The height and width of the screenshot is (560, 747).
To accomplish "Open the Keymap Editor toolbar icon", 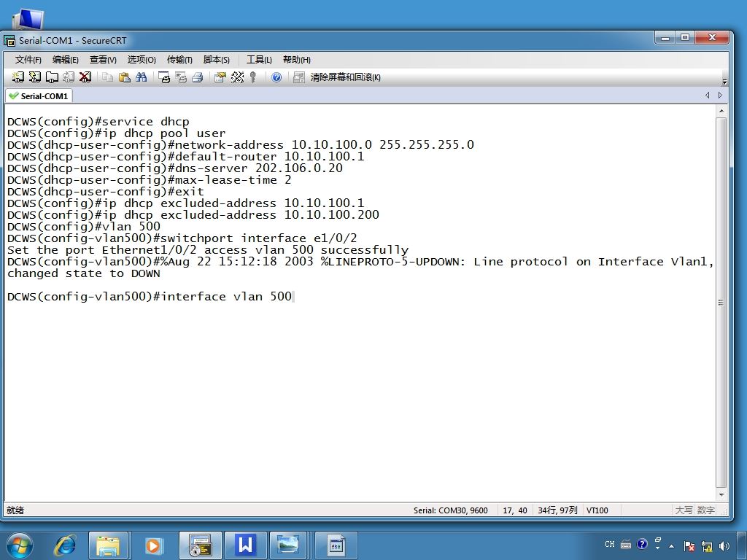I will (237, 77).
